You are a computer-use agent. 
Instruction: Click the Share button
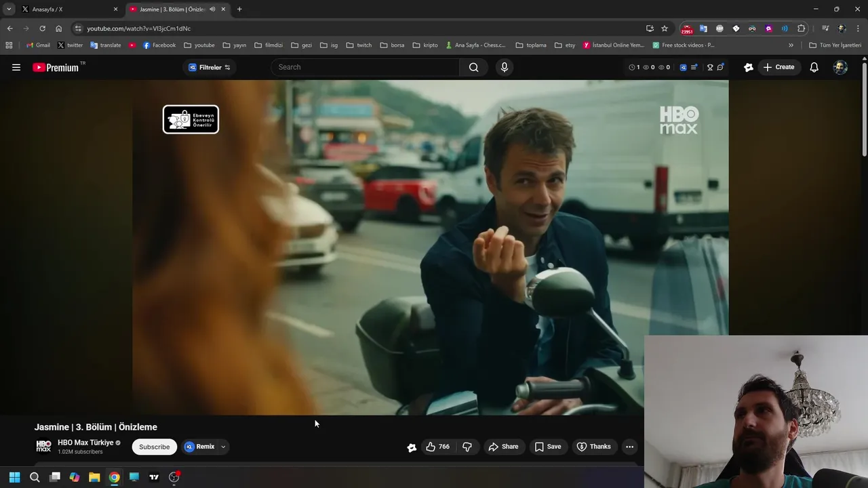pos(503,447)
